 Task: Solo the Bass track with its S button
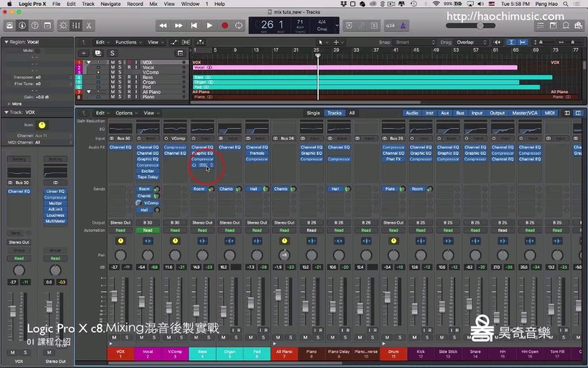click(x=121, y=77)
